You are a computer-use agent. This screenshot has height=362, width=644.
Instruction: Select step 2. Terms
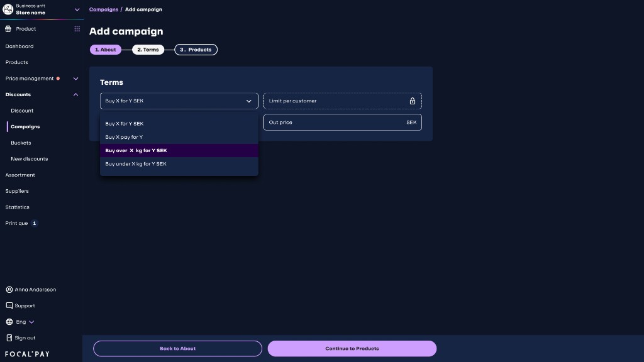click(148, 50)
